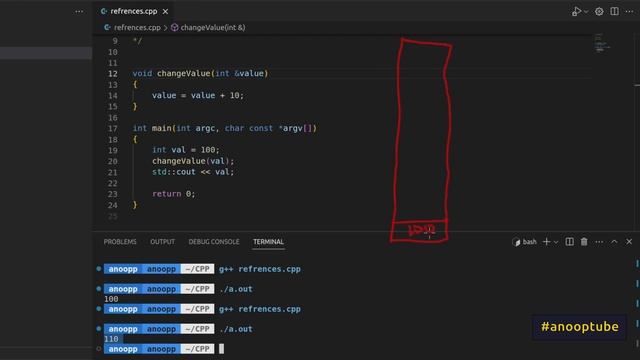Split the terminal pane

coord(569,242)
